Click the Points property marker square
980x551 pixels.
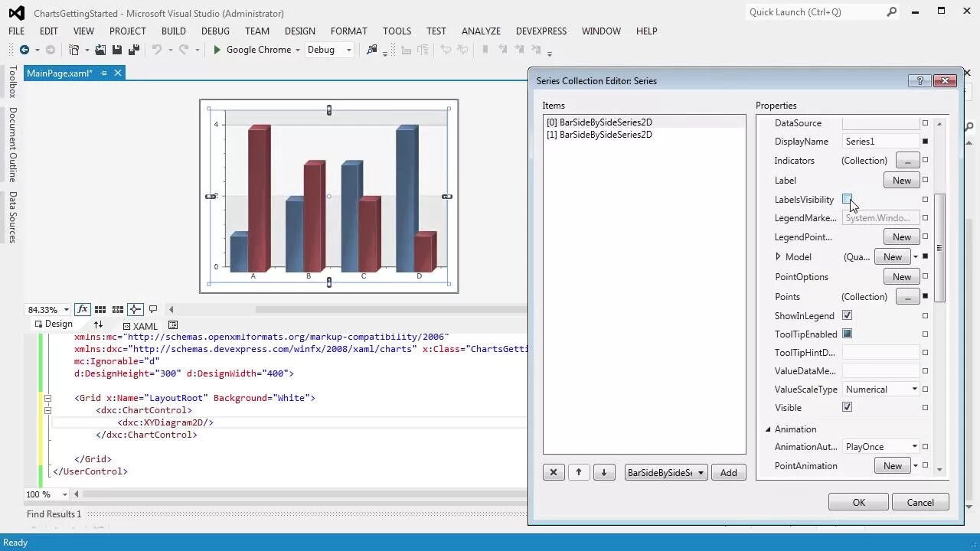pos(925,296)
